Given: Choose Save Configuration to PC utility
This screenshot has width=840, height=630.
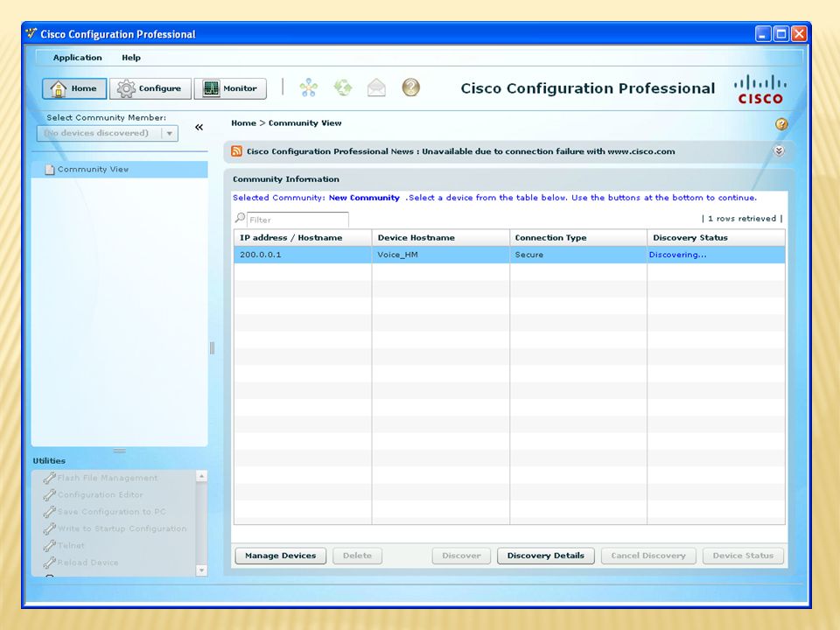Looking at the screenshot, I should [111, 512].
